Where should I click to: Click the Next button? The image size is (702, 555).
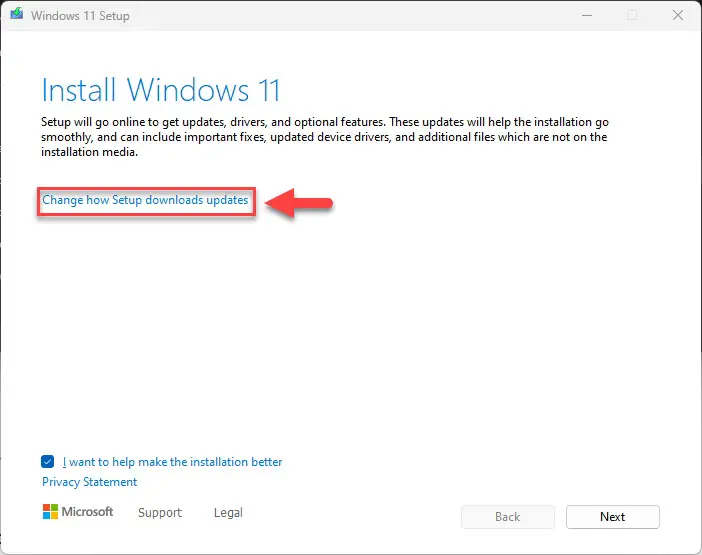[x=612, y=517]
